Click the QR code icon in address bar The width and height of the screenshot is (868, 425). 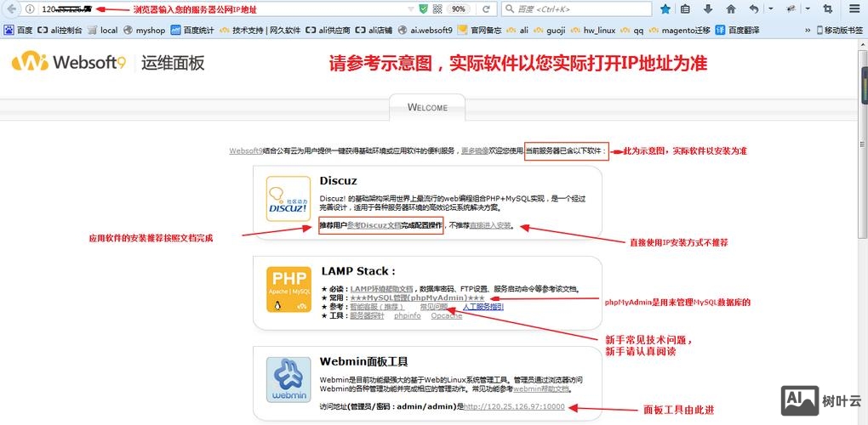(437, 8)
